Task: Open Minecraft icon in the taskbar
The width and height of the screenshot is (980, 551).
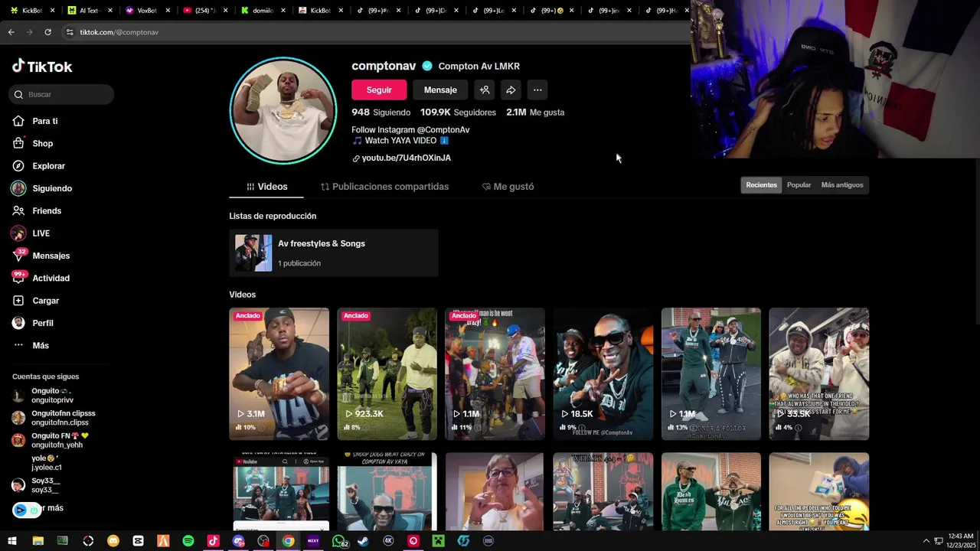Action: point(438,541)
